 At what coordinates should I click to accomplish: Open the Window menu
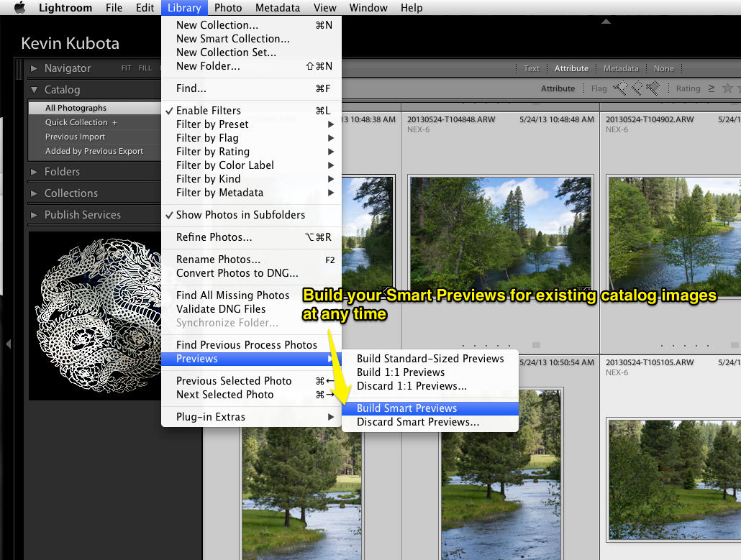(368, 8)
